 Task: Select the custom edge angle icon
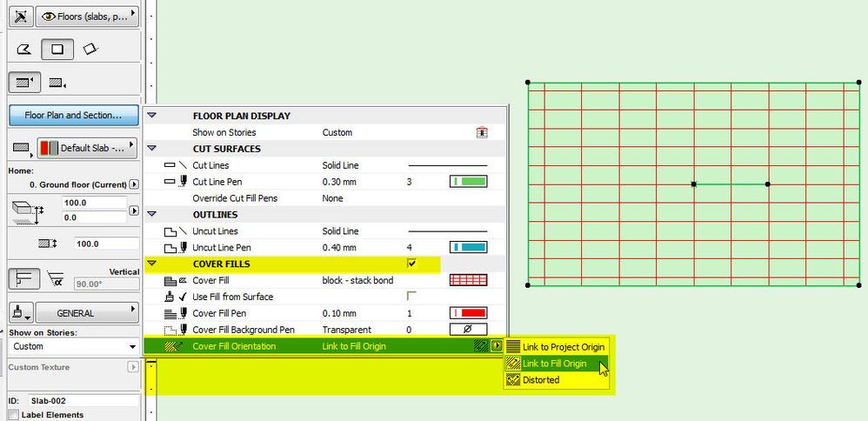[56, 278]
